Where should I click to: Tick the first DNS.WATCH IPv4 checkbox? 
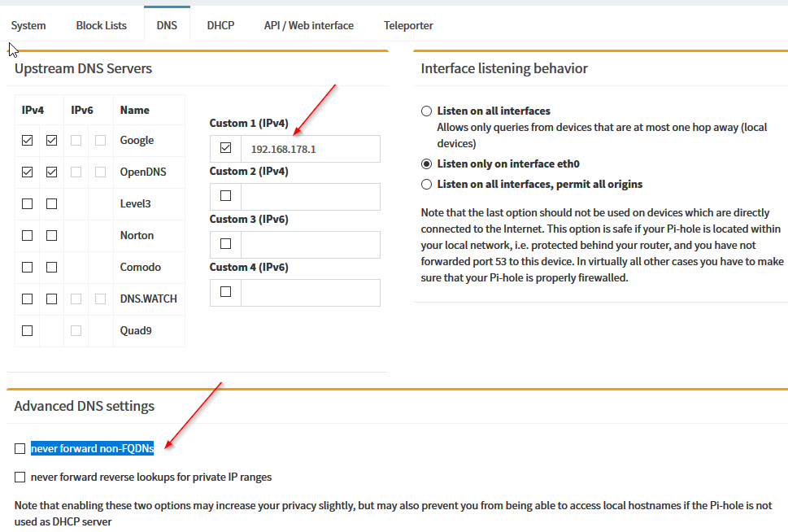(x=28, y=299)
